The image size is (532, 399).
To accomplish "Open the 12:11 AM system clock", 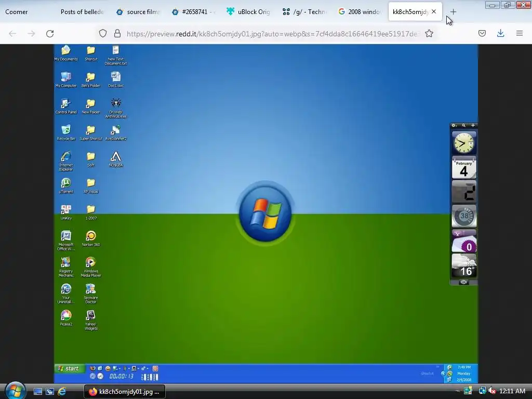I will [512, 391].
